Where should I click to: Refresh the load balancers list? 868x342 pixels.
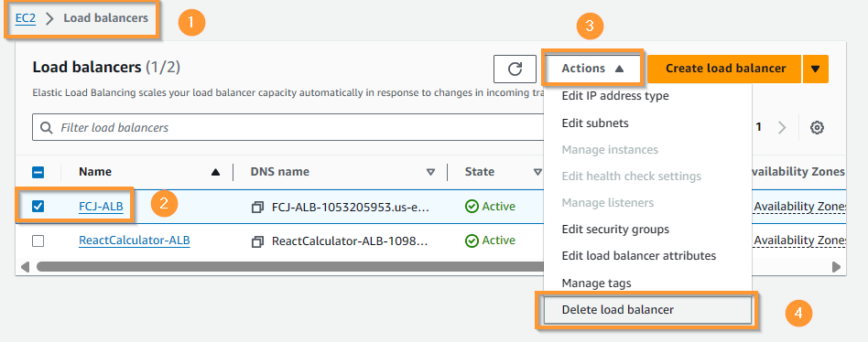[x=515, y=69]
